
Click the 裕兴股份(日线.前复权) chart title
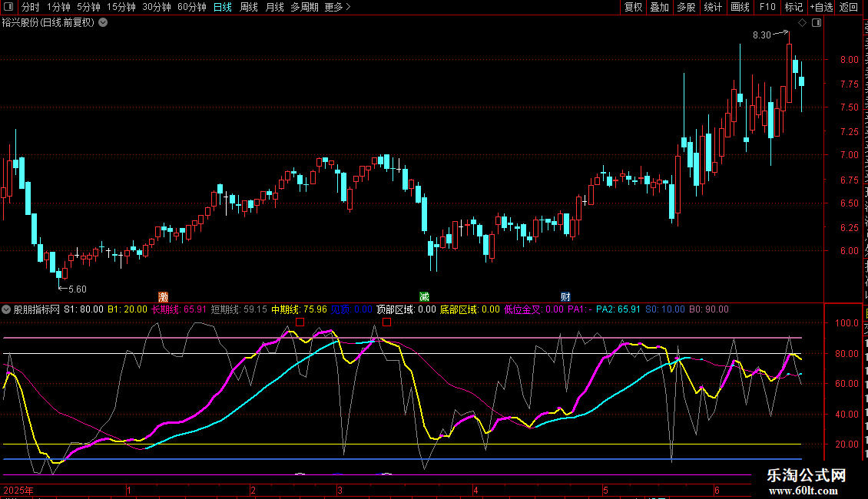coord(48,23)
